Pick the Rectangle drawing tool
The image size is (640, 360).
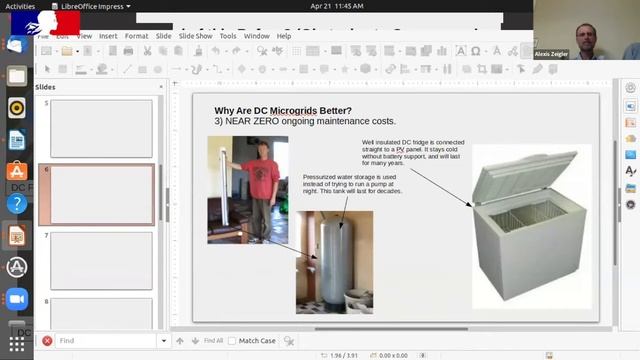142,69
